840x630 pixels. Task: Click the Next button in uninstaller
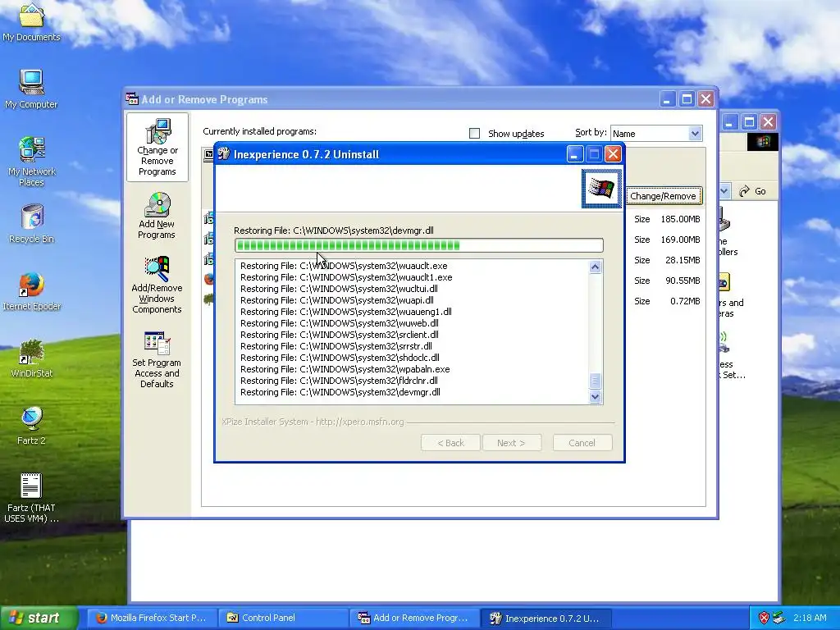[x=512, y=443]
